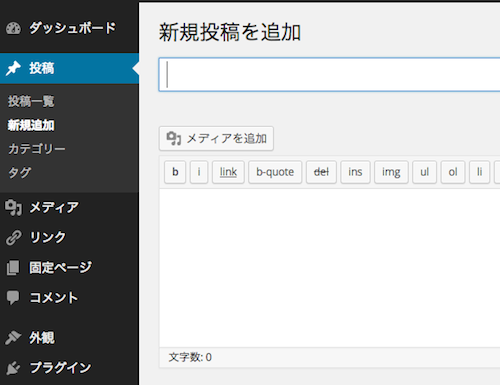Click the chain link icon for リンク
Screen dimensions: 500x385
tap(13, 237)
